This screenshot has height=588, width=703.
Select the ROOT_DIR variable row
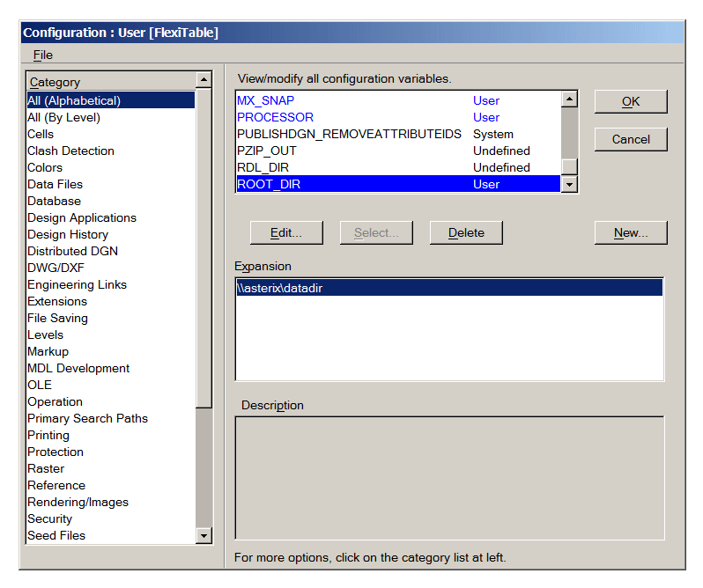point(398,184)
